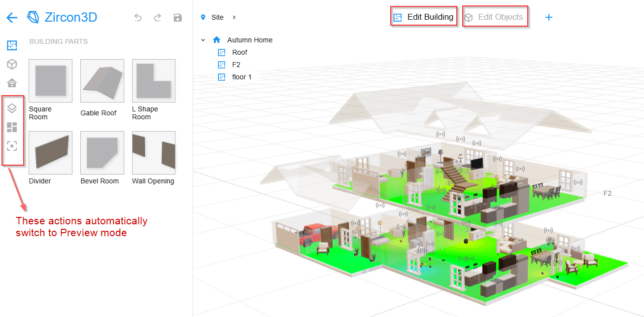Collapse the Autumn Home tree node
The width and height of the screenshot is (644, 317).
coord(203,40)
